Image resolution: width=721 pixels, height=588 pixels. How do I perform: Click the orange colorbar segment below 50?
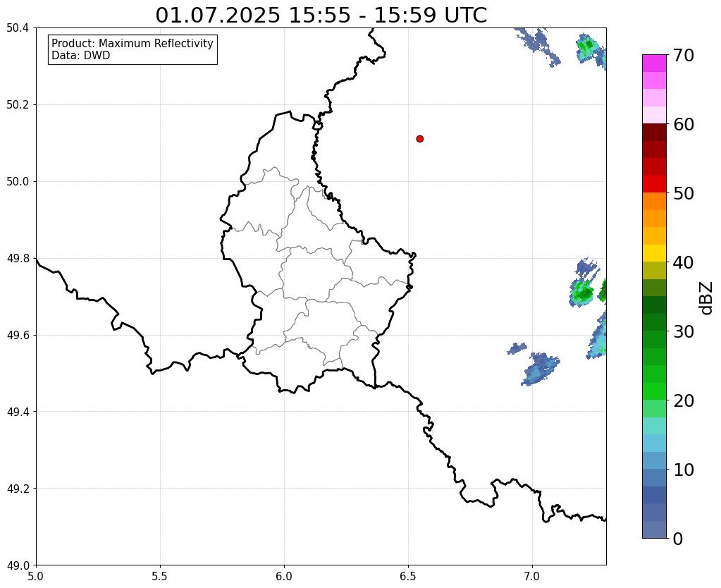(x=654, y=202)
